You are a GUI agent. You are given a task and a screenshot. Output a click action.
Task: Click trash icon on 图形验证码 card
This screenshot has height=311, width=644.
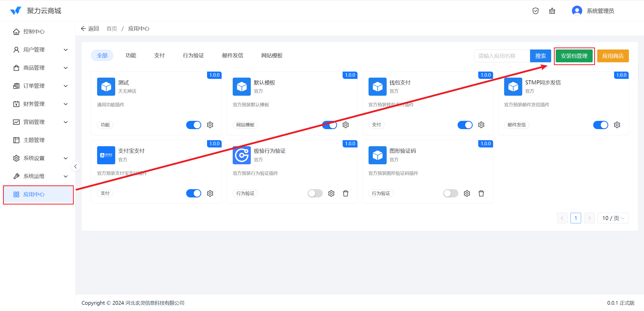481,193
